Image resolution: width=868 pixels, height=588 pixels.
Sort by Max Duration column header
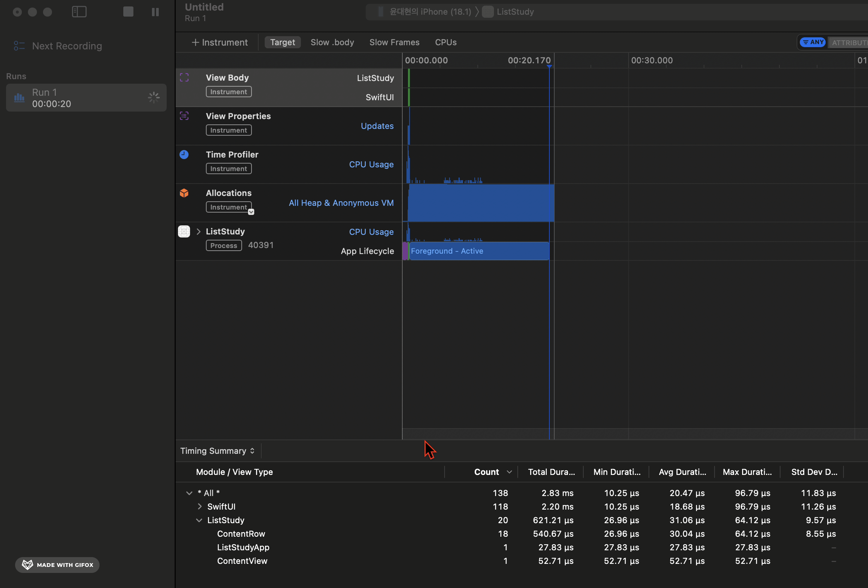click(747, 472)
